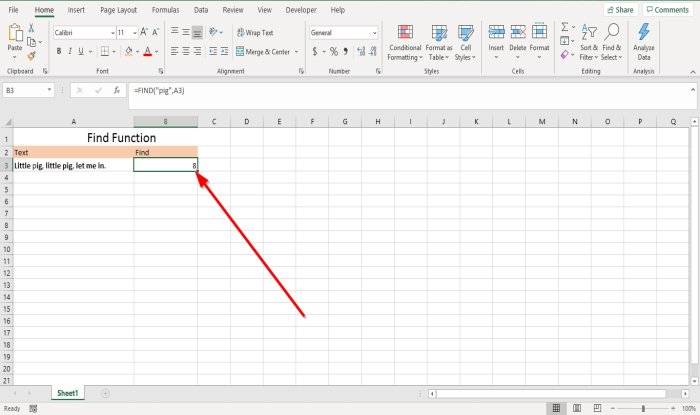The width and height of the screenshot is (700, 415).
Task: Apply the Fill Color bucket
Action: click(129, 52)
